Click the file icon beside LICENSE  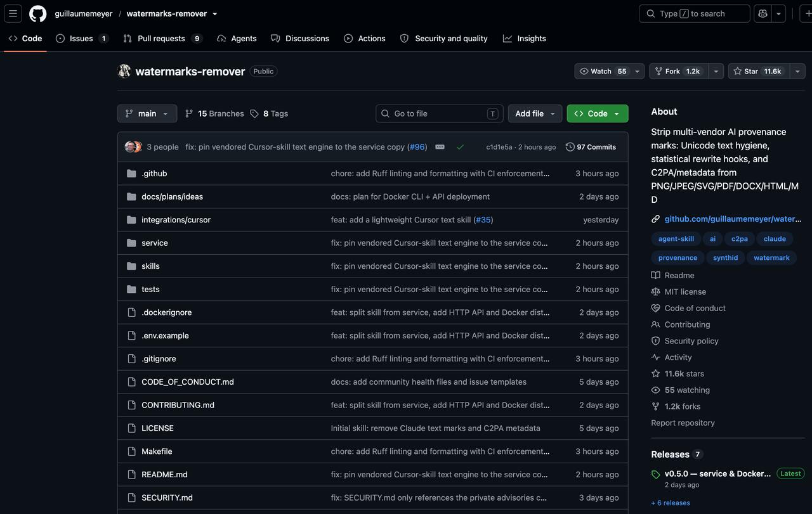click(x=131, y=428)
